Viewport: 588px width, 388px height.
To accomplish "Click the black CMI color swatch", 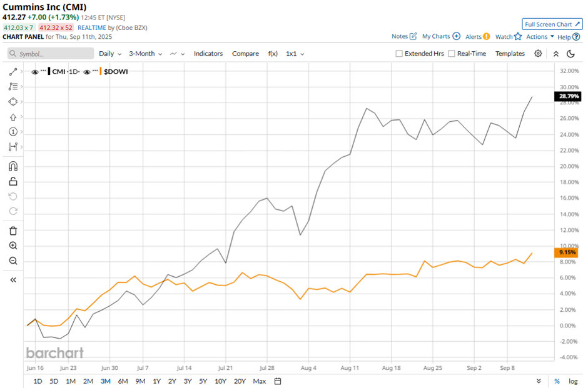I will 49,71.
